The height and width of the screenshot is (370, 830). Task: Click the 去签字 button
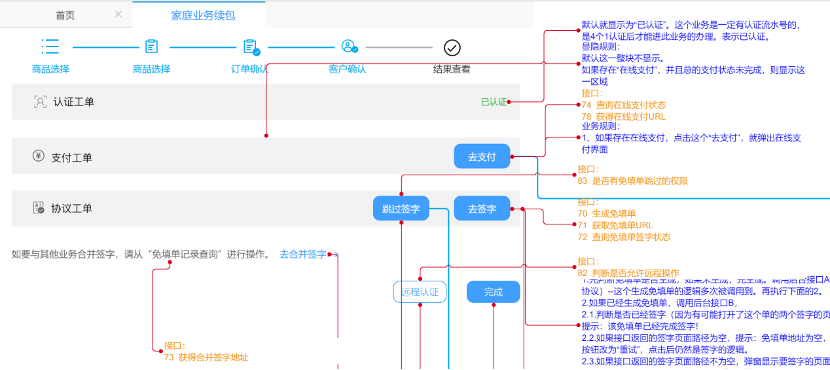click(482, 209)
